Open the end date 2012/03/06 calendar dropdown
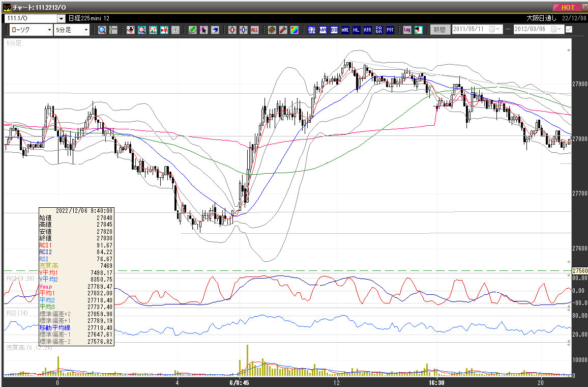The height and width of the screenshot is (387, 588). 556,29
